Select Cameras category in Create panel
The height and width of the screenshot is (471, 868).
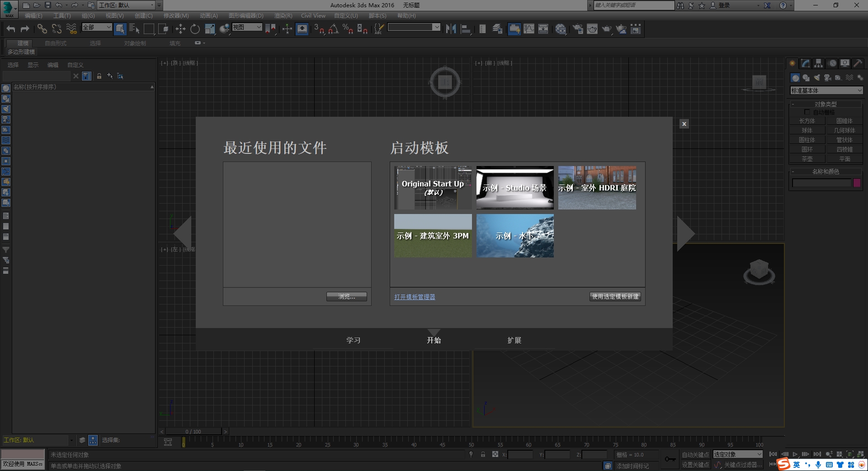click(828, 78)
